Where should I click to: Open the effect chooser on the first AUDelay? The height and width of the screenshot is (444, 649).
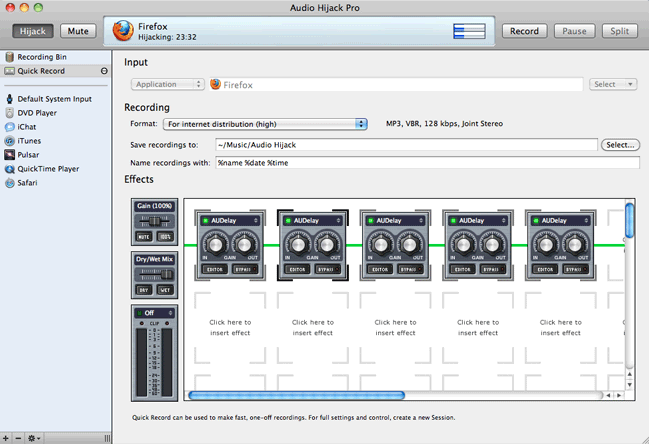tap(256, 221)
